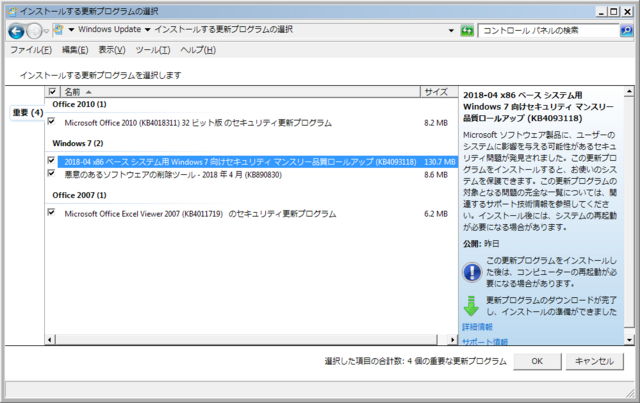Click the green download-complete arrow icon
This screenshot has height=403, width=640.
coord(471,306)
